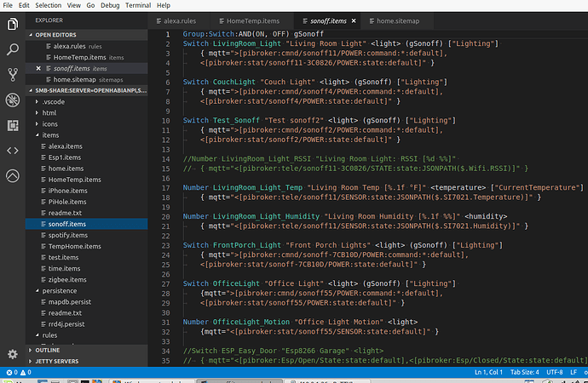Switch to the HomeTemp.items tab
This screenshot has height=383, width=588.
pyautogui.click(x=252, y=20)
